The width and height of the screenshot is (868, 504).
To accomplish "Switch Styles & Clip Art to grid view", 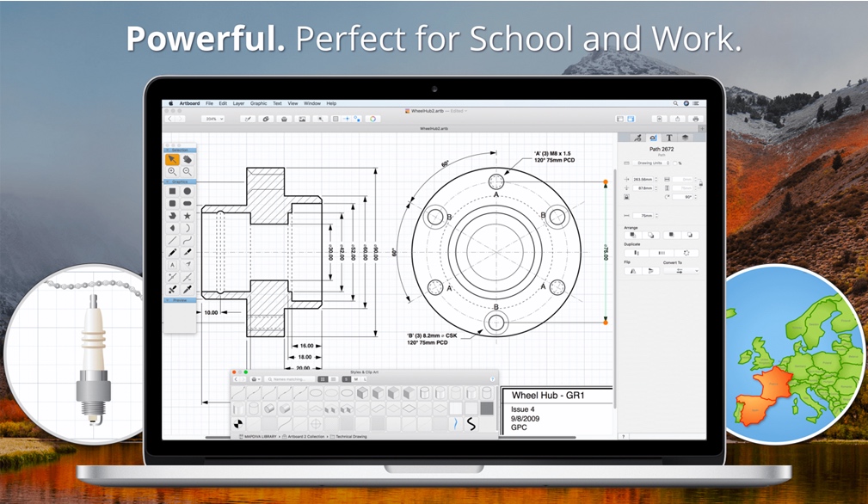I will pyautogui.click(x=323, y=378).
